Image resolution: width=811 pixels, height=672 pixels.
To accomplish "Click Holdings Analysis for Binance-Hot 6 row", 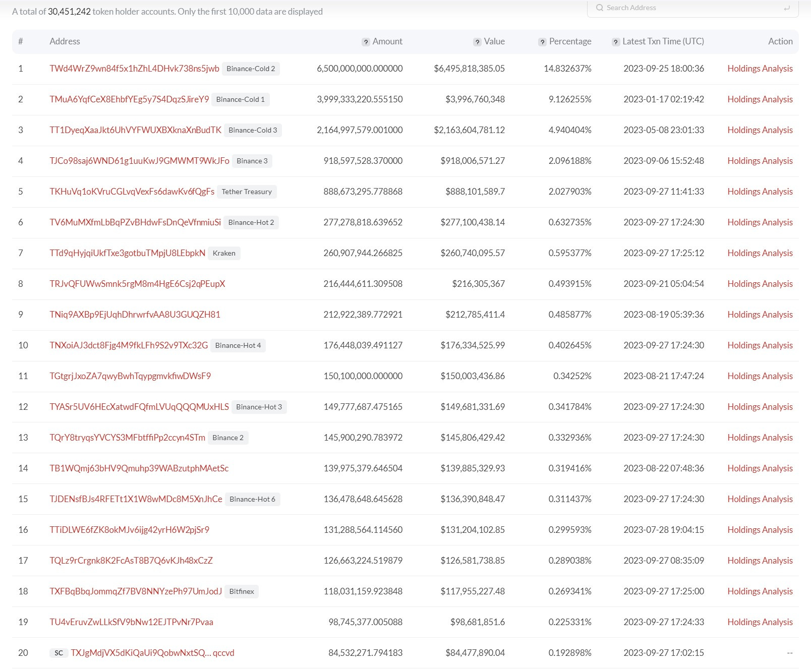I will click(760, 499).
